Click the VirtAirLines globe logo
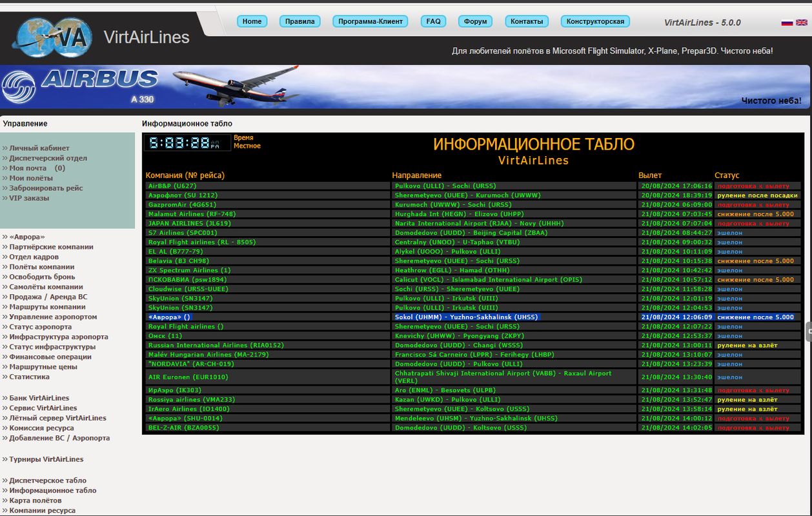 pyautogui.click(x=52, y=37)
